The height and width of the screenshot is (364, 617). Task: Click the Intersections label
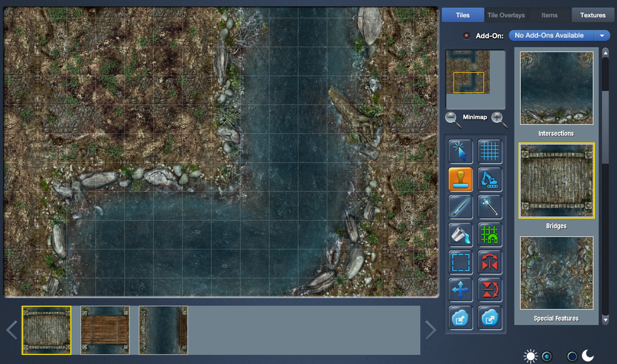coord(556,133)
